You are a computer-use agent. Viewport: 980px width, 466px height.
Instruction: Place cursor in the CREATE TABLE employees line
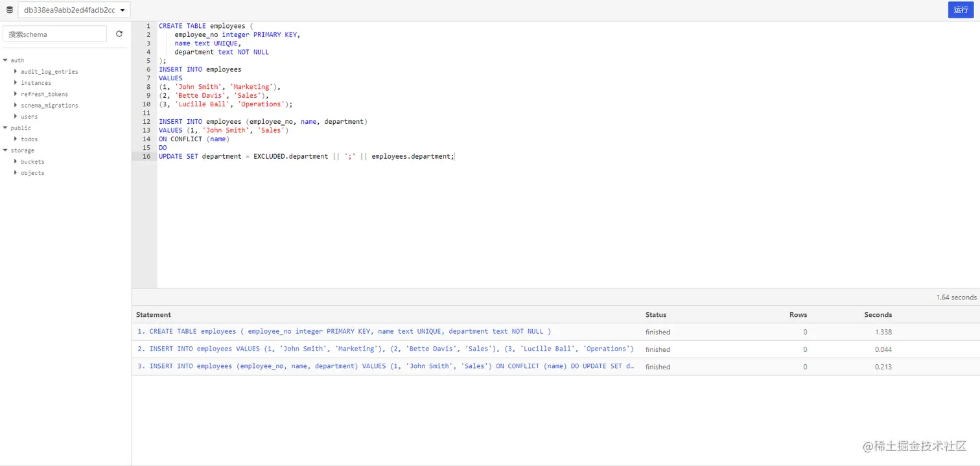[205, 26]
